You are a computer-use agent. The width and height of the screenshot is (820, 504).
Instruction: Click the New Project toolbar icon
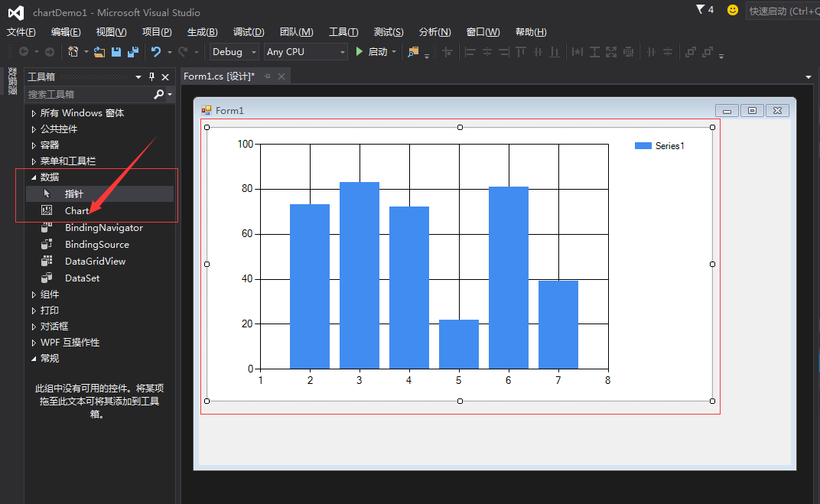pyautogui.click(x=73, y=52)
